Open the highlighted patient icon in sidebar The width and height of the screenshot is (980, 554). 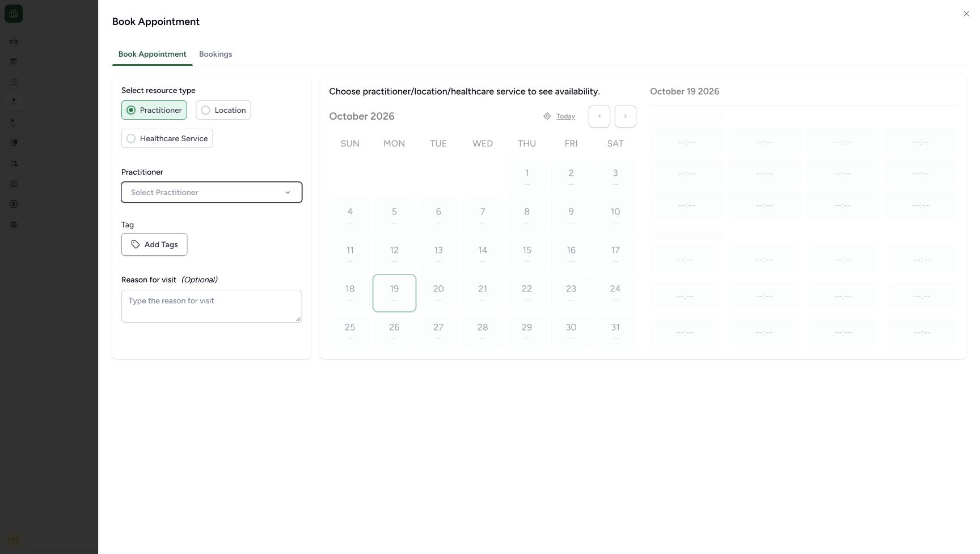coord(14,102)
